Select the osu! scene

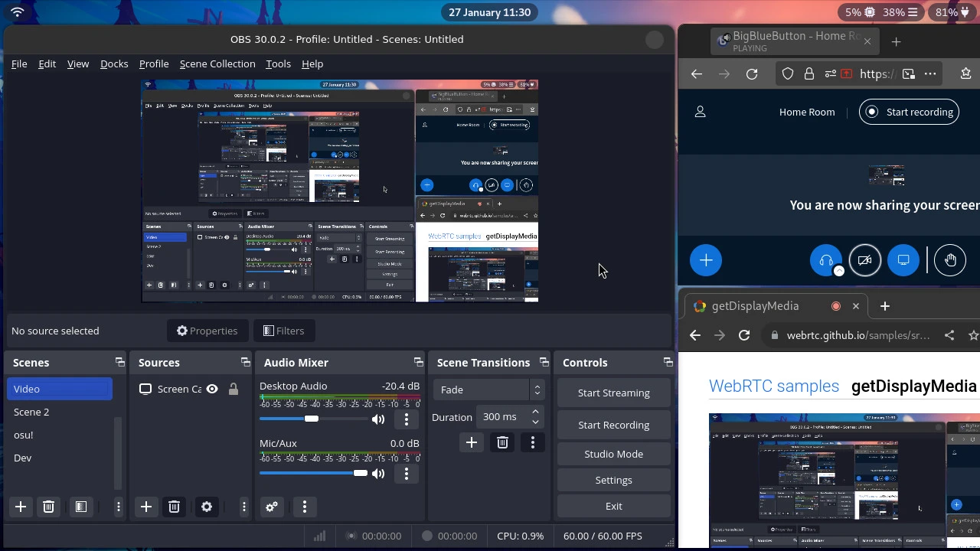[x=60, y=435]
